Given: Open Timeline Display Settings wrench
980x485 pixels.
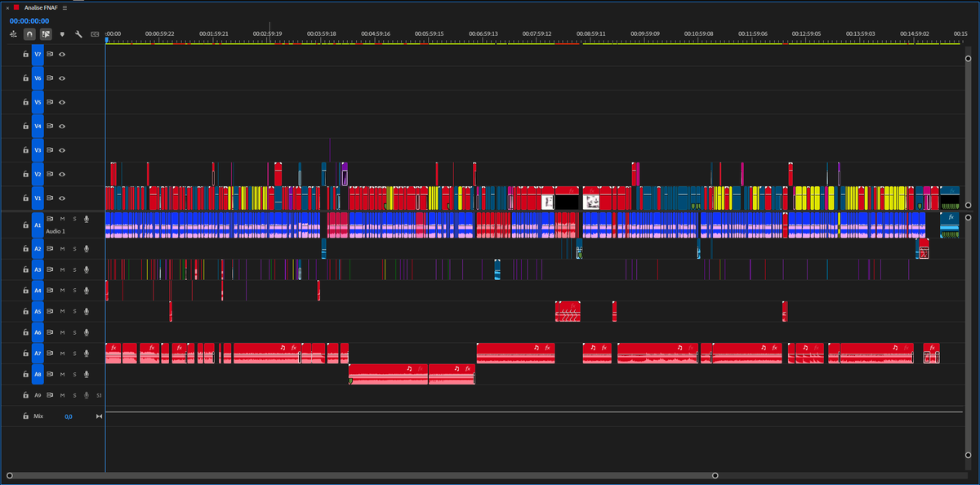Looking at the screenshot, I should [78, 34].
